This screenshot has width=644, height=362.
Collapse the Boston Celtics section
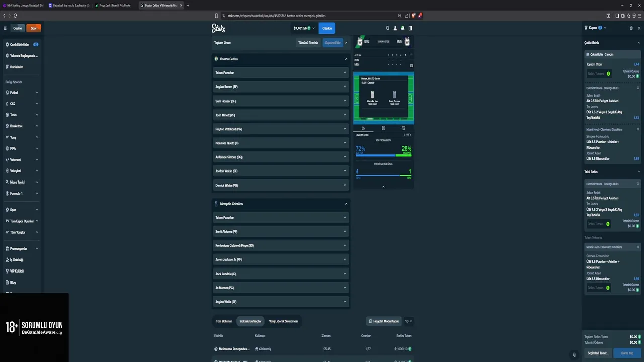tap(346, 59)
